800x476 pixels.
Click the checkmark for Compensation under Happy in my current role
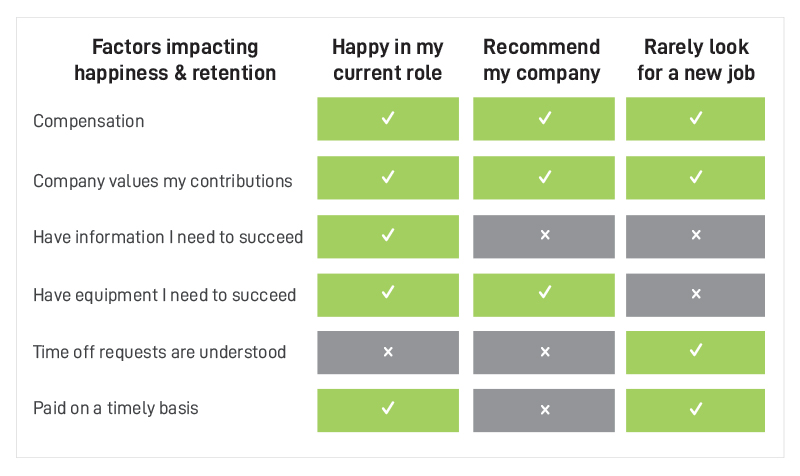point(388,118)
